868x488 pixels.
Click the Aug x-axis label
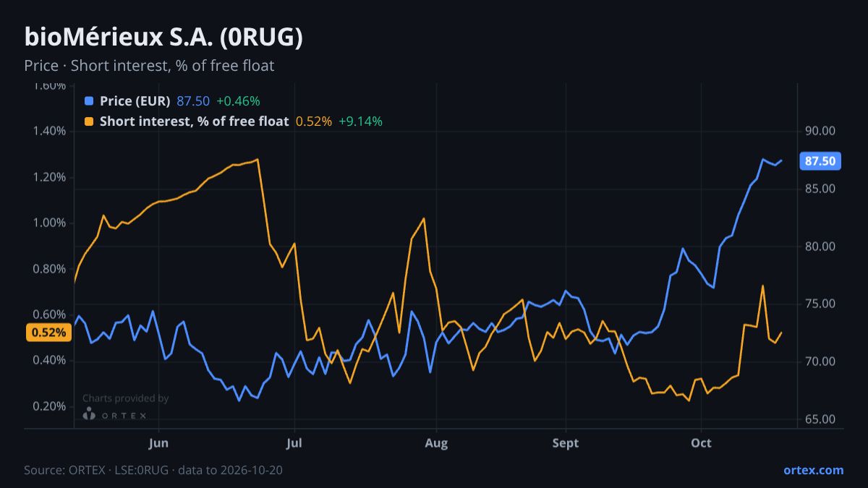pos(435,443)
